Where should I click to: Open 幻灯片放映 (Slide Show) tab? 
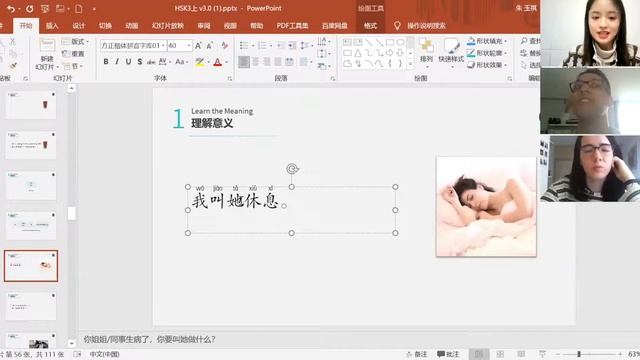[167, 25]
